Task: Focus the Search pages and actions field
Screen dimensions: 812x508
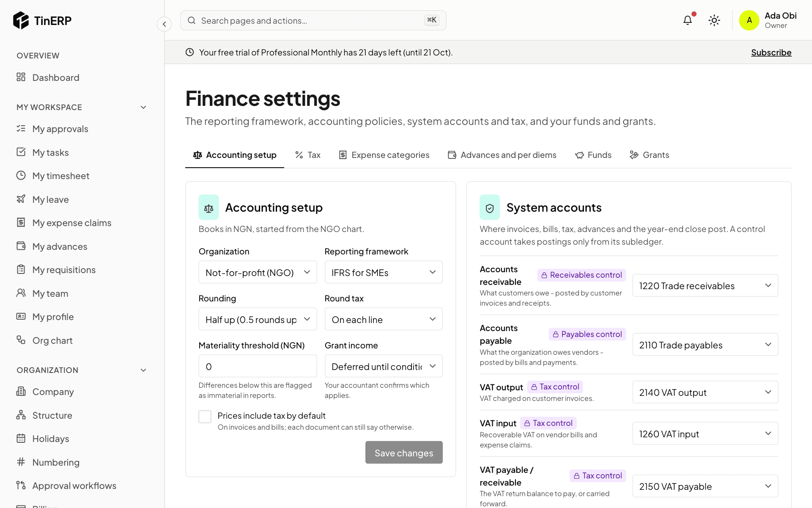Action: click(x=313, y=20)
